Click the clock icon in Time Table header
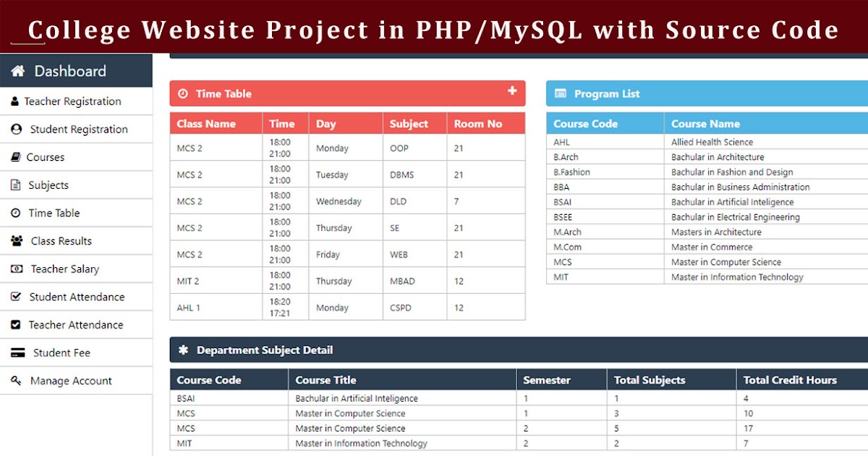This screenshot has height=456, width=868. 183,93
